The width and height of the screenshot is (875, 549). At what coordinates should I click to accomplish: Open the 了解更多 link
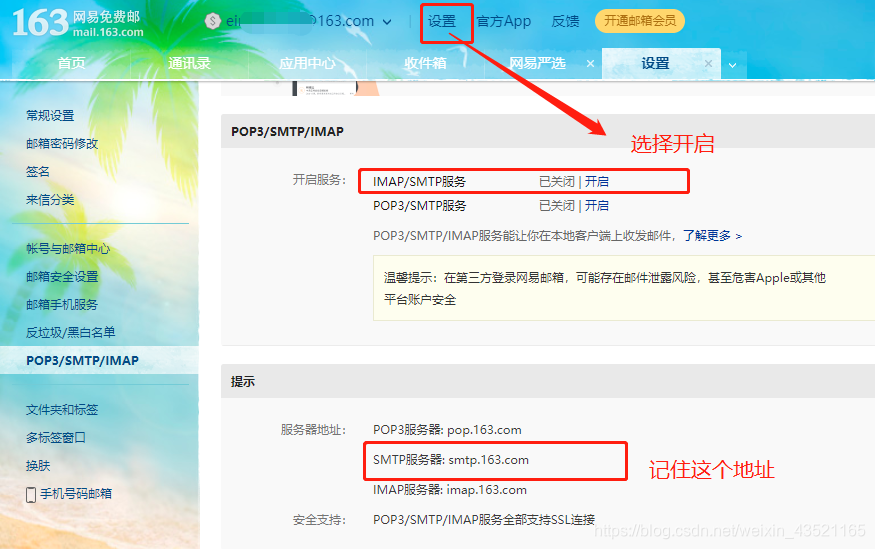(x=713, y=235)
